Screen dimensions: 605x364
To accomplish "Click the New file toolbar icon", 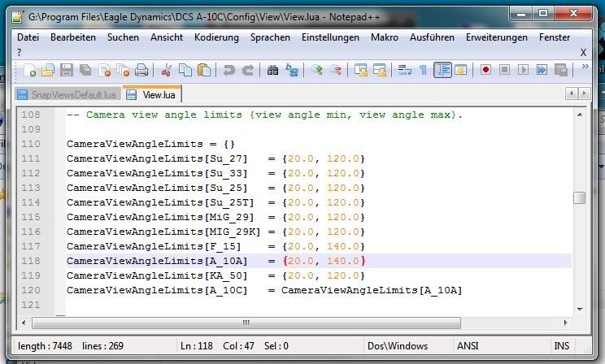I will pyautogui.click(x=30, y=71).
